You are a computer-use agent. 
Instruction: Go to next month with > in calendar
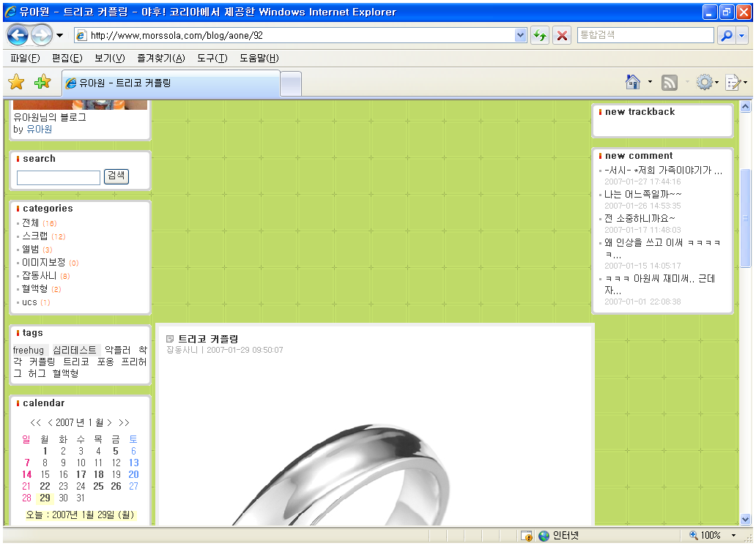(109, 422)
